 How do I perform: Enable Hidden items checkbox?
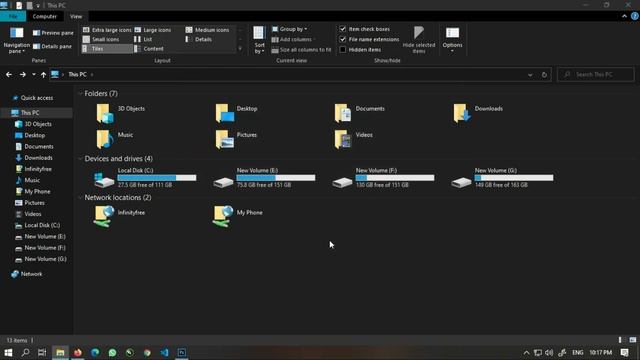point(343,49)
